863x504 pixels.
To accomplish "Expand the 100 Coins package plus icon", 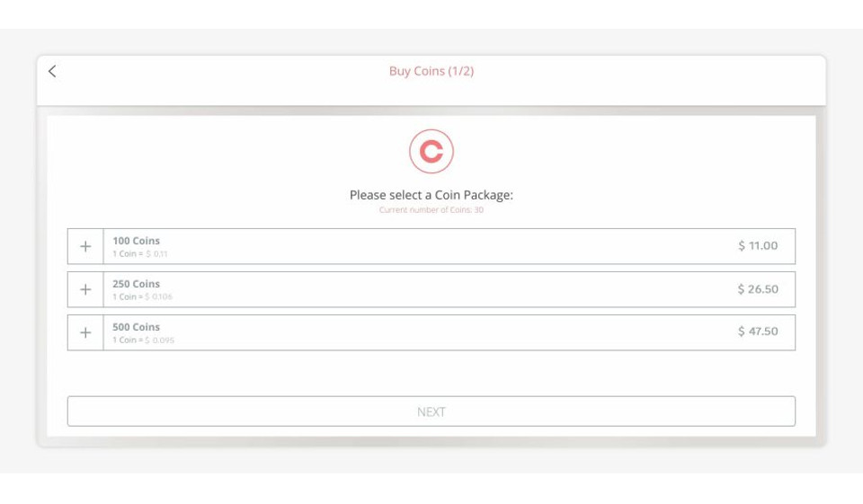I will pos(85,246).
